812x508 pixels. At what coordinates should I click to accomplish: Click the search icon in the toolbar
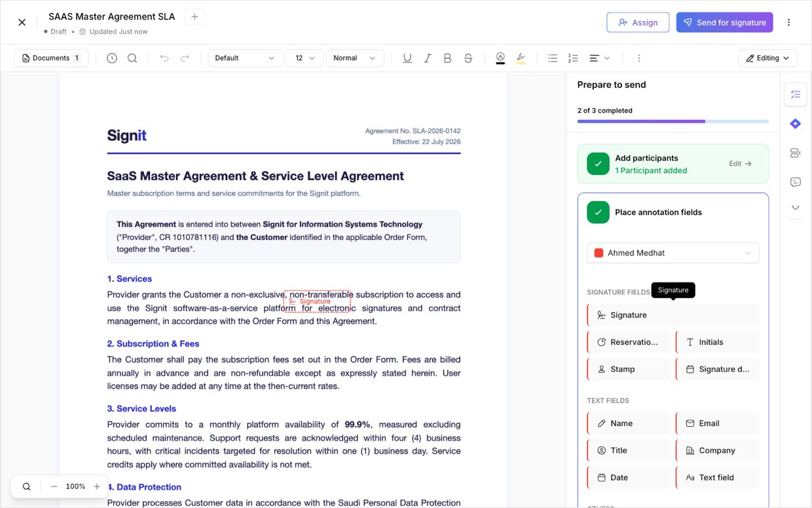point(132,58)
